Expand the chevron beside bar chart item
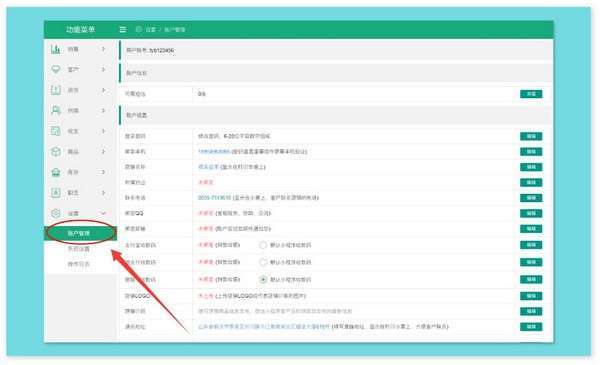The height and width of the screenshot is (365, 600). click(x=103, y=49)
